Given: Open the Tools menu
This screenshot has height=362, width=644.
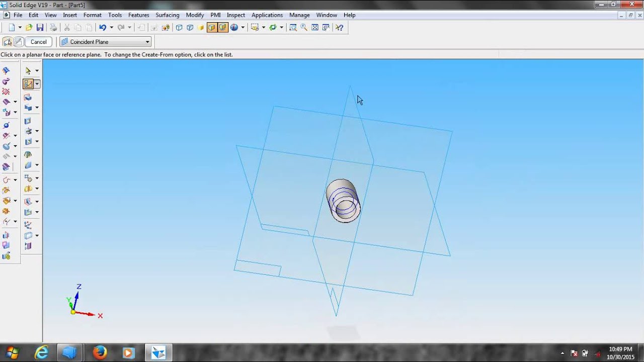Looking at the screenshot, I should pos(115,15).
